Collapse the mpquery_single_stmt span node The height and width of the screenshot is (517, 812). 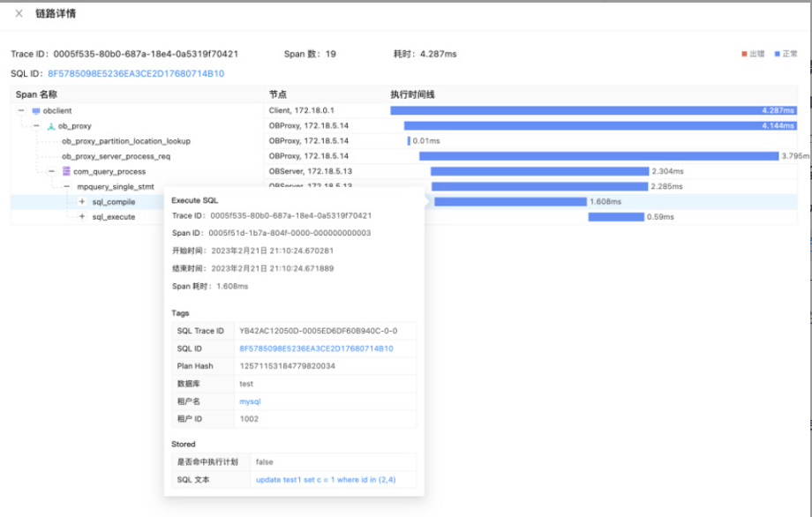tap(67, 186)
